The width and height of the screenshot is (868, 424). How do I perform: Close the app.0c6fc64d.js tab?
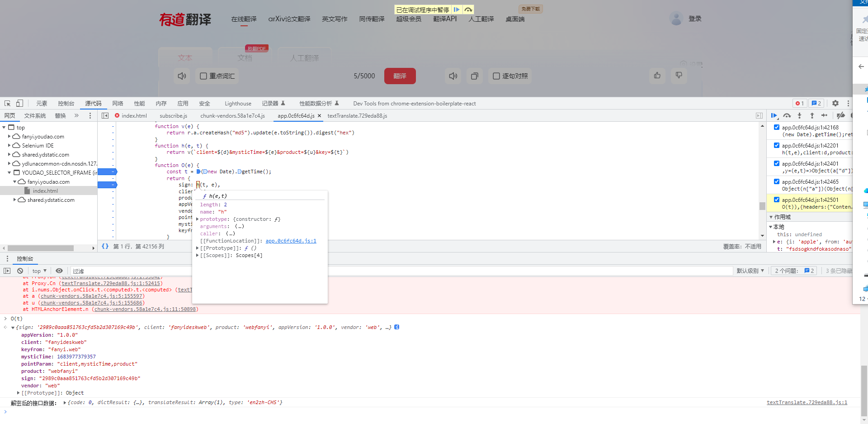click(319, 116)
